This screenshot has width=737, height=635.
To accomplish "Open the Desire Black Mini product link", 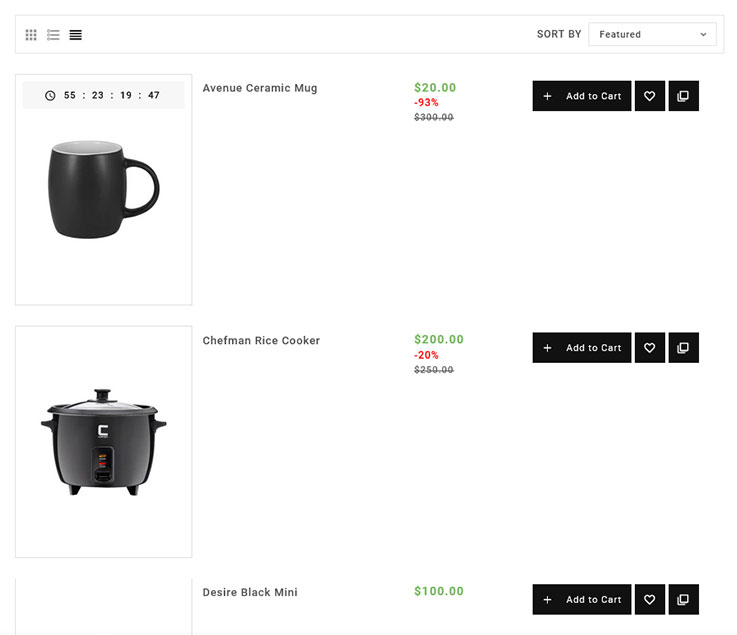I will coord(250,593).
